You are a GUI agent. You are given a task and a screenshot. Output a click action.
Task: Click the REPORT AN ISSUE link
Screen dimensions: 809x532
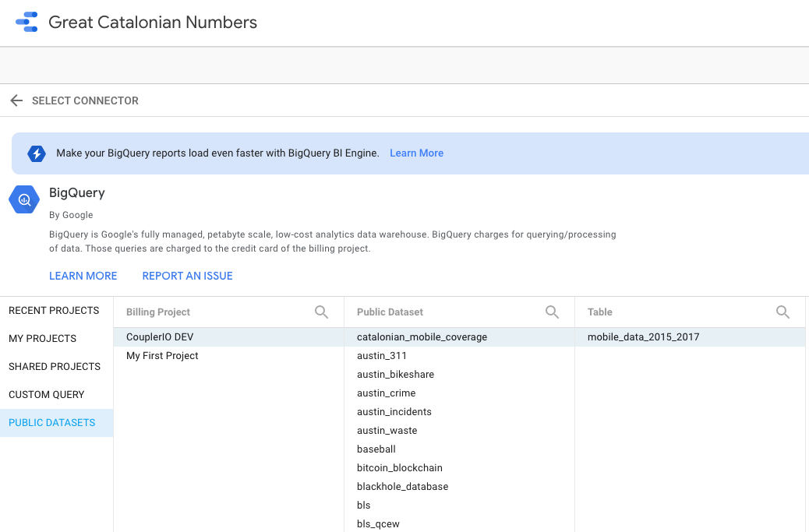tap(187, 276)
